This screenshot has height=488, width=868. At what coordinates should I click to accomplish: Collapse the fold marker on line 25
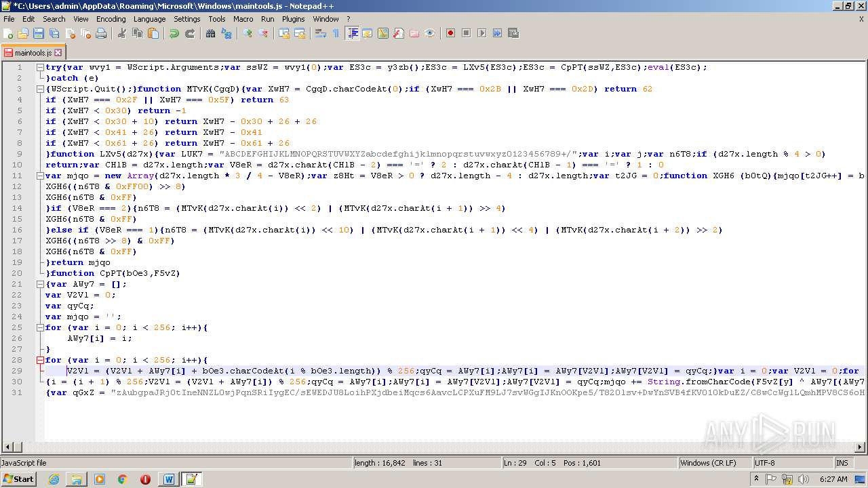pos(40,327)
